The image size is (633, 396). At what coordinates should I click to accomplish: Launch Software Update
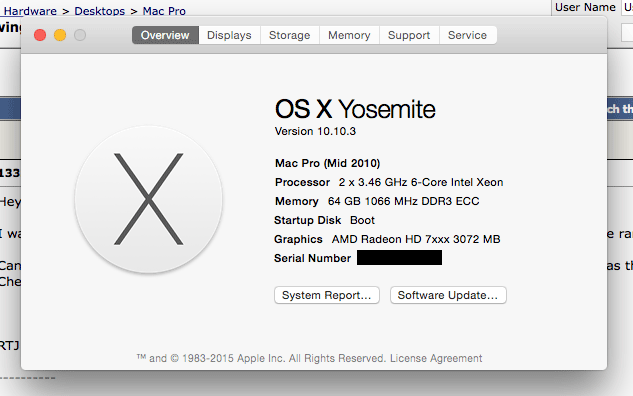tap(448, 295)
